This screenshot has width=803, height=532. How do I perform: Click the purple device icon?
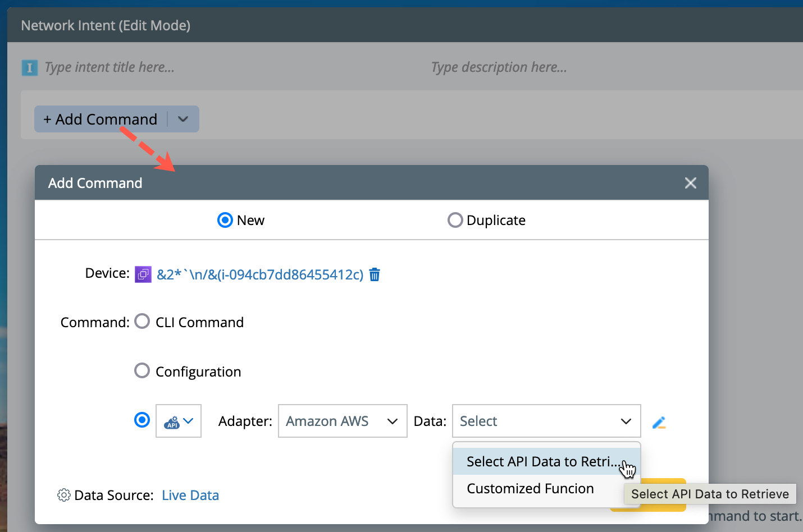pyautogui.click(x=143, y=274)
